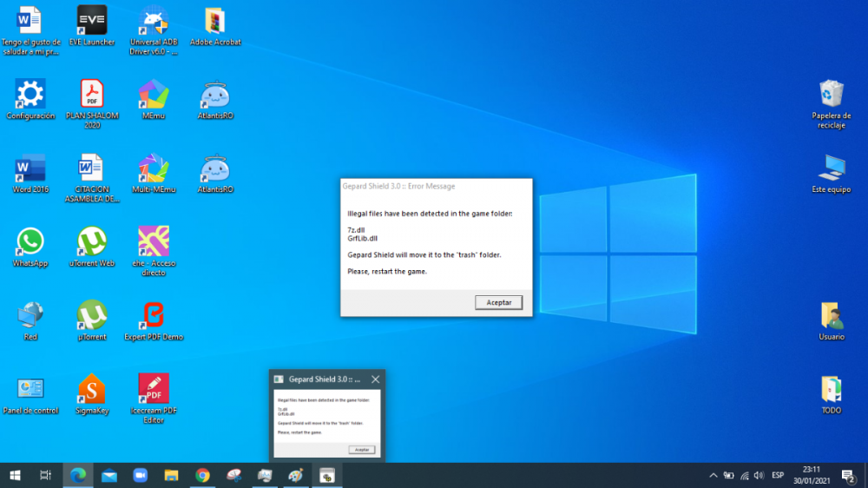The height and width of the screenshot is (488, 868).
Task: Open the EVE Launcher desktop shortcut
Action: click(92, 20)
